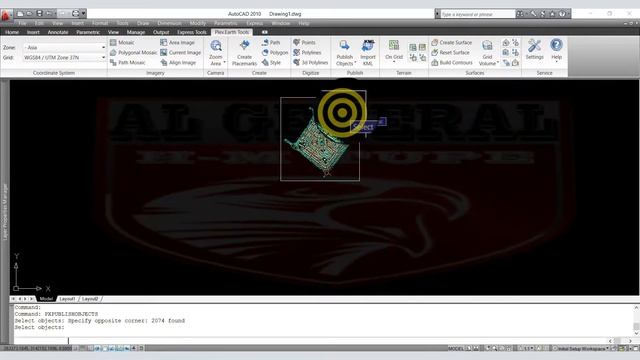
Task: Select the Polylines digitize tool
Action: tap(307, 53)
